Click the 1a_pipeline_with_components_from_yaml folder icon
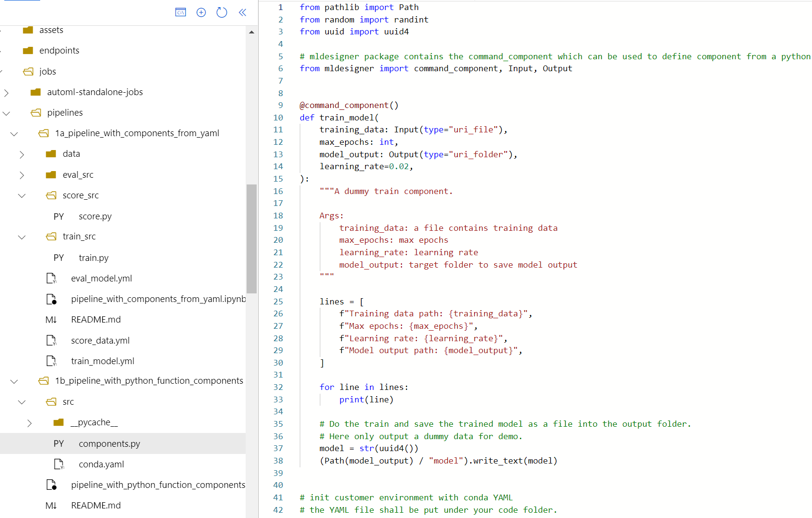812x518 pixels. click(x=43, y=133)
